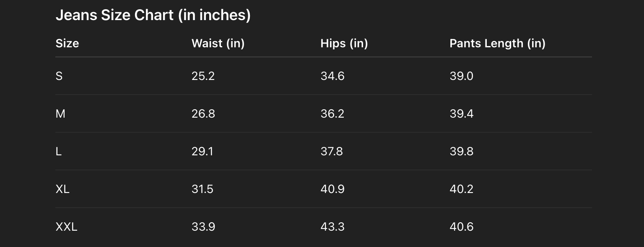Viewport: 644px width, 247px height.
Task: Click the Size column header
Action: [x=67, y=44]
